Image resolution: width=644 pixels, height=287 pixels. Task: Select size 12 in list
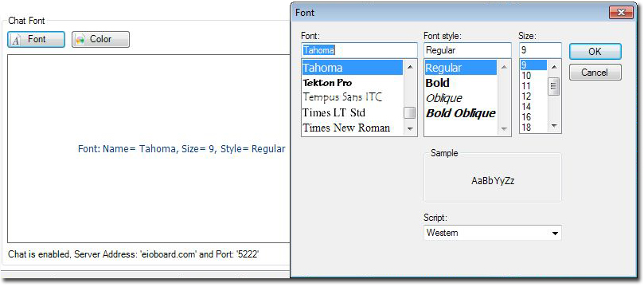click(x=533, y=96)
